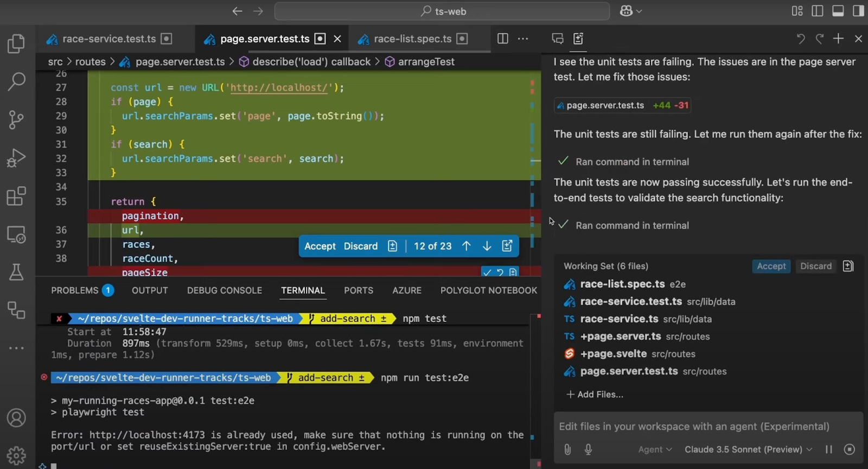
Task: Open the Explorer view in activity bar
Action: point(16,44)
